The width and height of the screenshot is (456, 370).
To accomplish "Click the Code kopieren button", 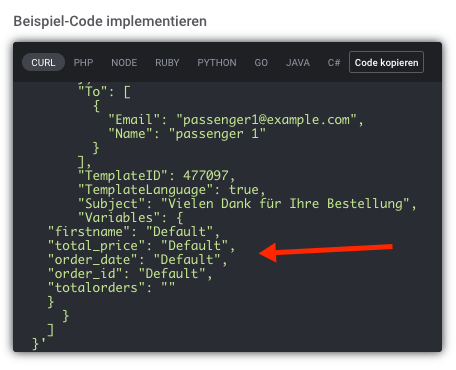I will pyautogui.click(x=386, y=62).
